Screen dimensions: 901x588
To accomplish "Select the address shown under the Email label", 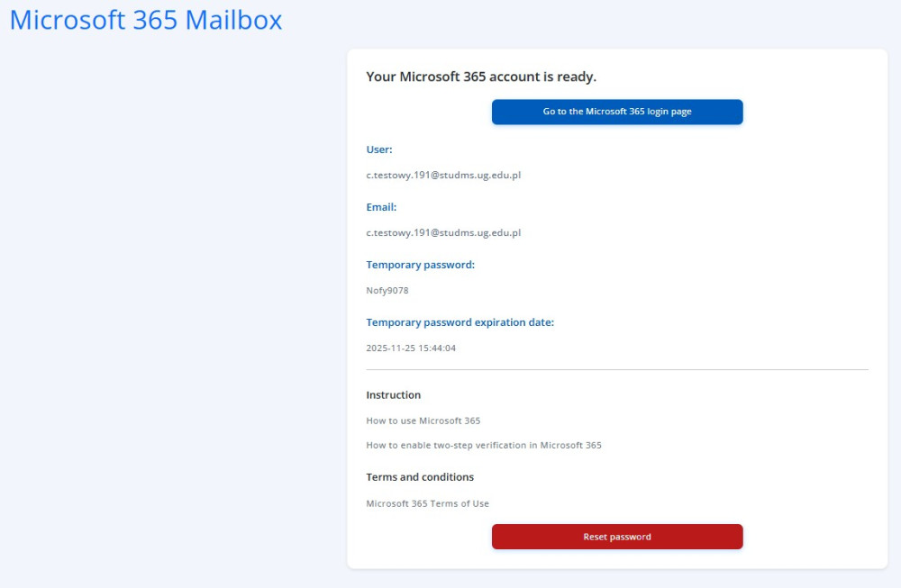I will pos(443,232).
